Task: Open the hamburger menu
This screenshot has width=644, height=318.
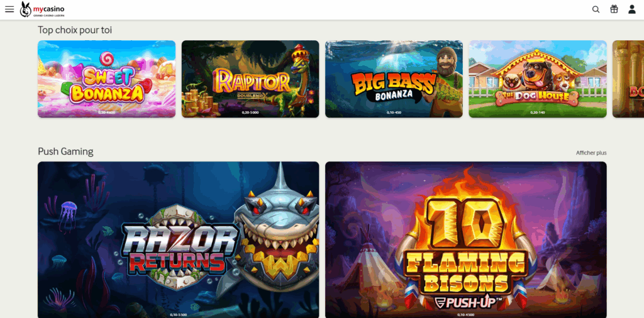Action: pos(9,9)
